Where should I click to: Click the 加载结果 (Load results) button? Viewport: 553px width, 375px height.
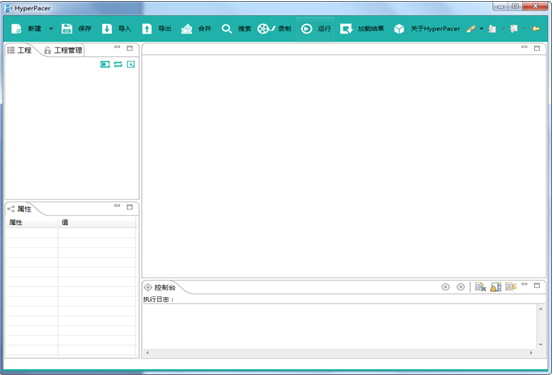tap(362, 29)
